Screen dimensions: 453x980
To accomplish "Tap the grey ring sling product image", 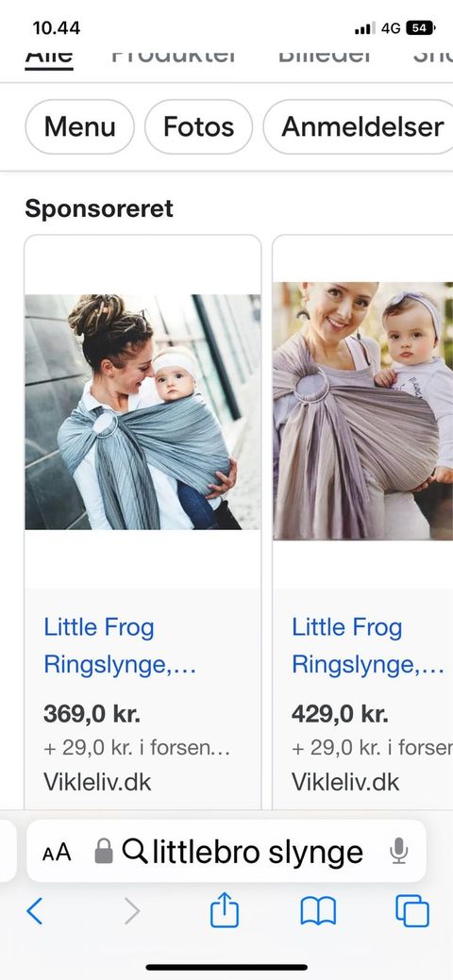I will pyautogui.click(x=143, y=412).
